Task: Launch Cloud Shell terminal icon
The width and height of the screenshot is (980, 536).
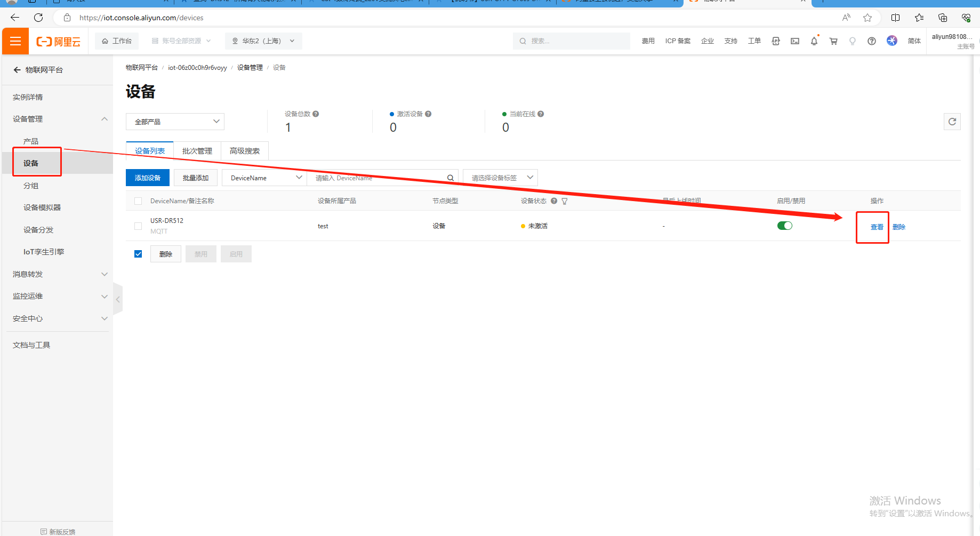Action: coord(795,41)
